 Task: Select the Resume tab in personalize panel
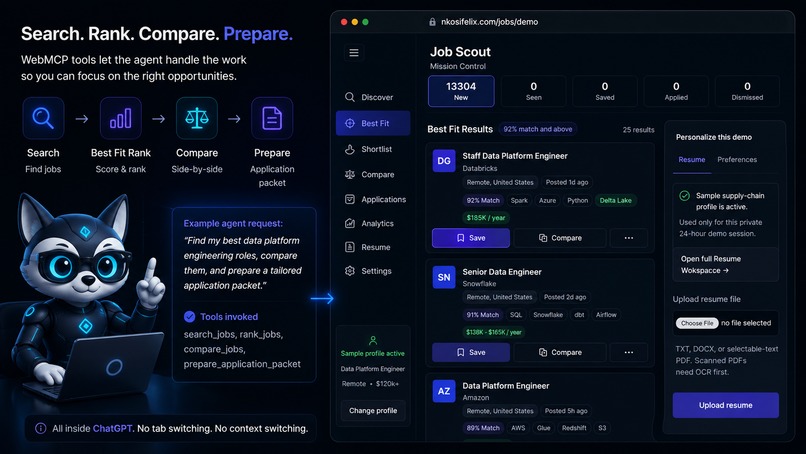coord(692,159)
